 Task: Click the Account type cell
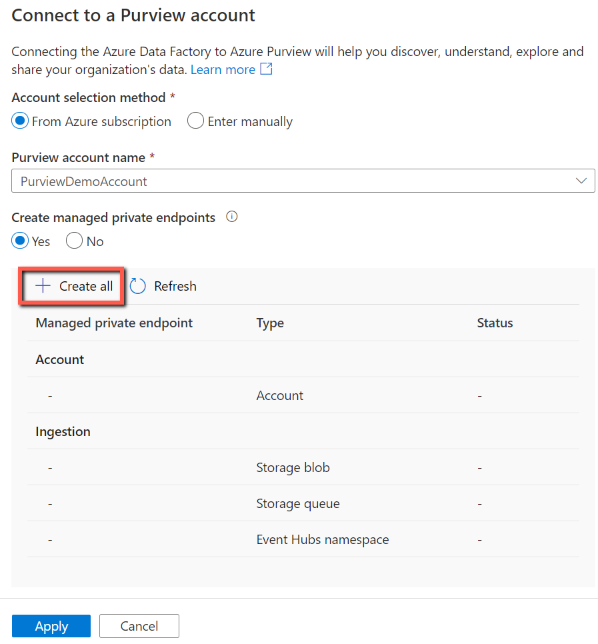tap(280, 396)
